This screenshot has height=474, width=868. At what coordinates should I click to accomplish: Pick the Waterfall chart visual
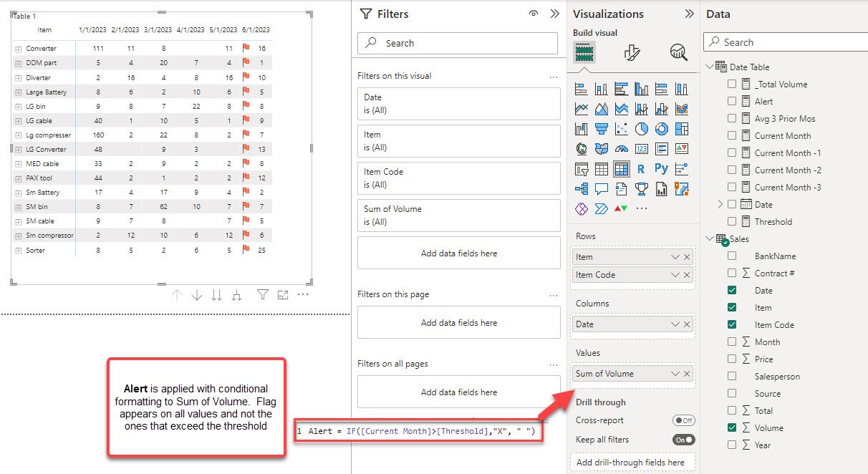click(x=582, y=129)
